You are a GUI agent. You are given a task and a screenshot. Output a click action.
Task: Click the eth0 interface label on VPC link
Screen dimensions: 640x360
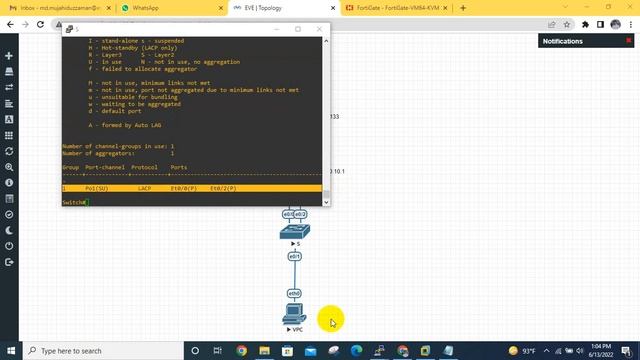point(294,293)
